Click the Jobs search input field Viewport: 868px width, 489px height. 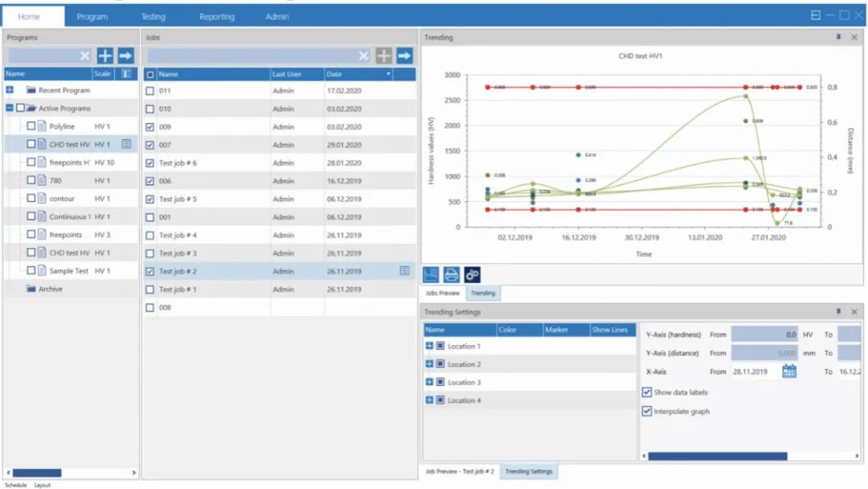[252, 55]
